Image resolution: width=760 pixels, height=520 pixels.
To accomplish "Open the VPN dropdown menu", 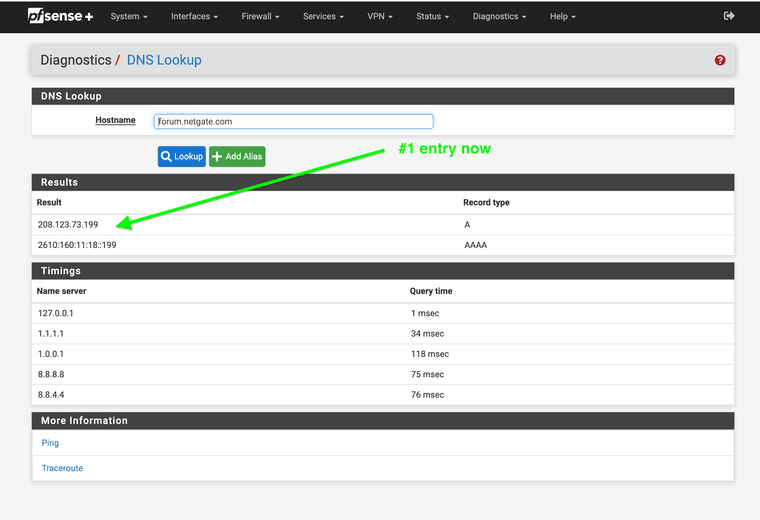I will click(x=380, y=16).
